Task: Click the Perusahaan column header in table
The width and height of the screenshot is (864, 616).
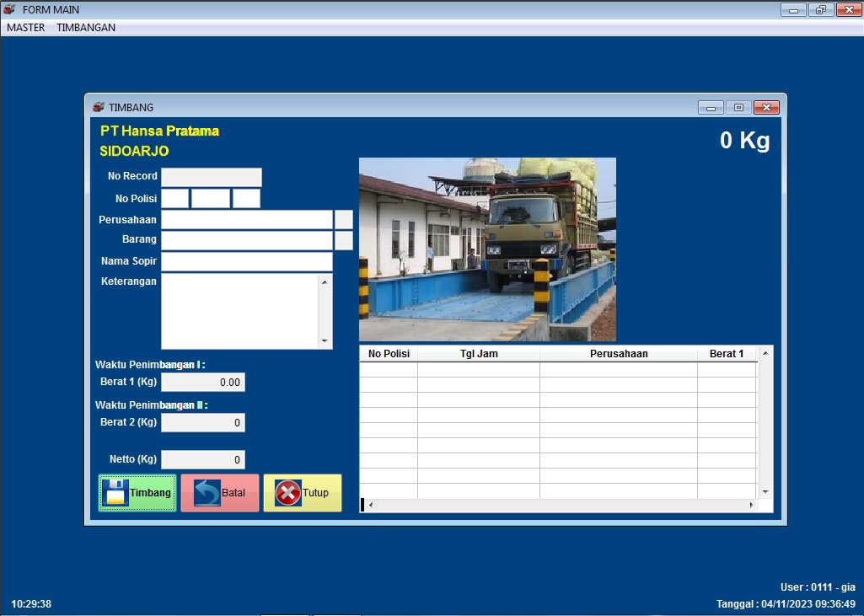Action: (x=619, y=354)
